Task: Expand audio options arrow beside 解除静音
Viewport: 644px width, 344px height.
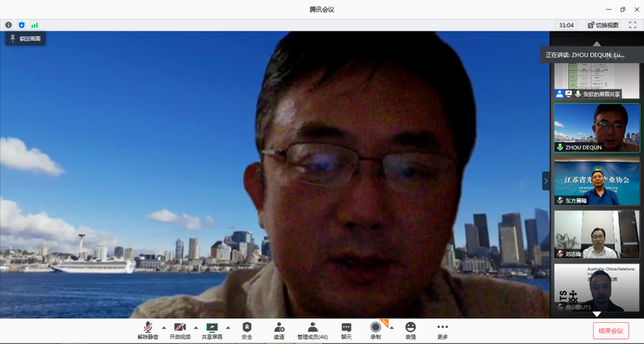Action: (x=164, y=328)
